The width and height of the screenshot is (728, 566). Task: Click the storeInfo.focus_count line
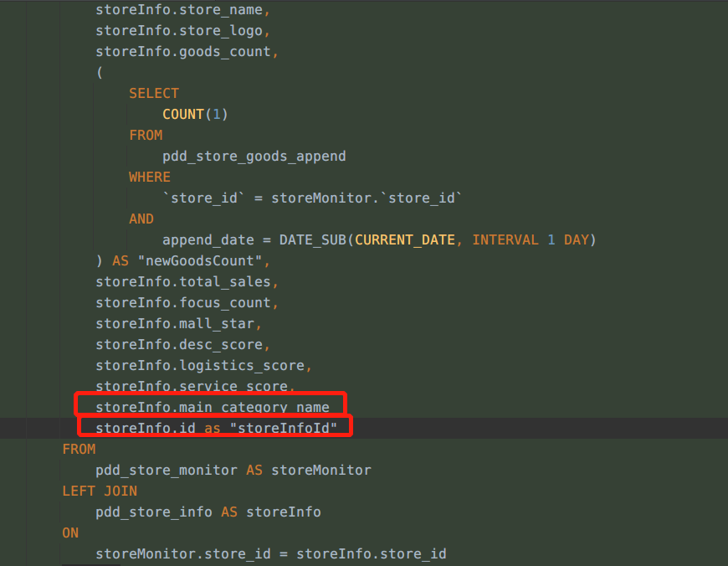[187, 302]
